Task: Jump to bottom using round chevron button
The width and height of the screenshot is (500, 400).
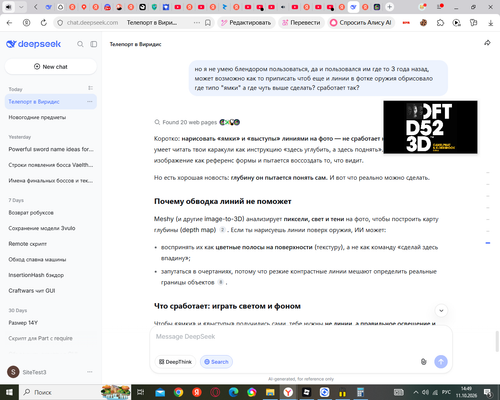Action: (441, 311)
